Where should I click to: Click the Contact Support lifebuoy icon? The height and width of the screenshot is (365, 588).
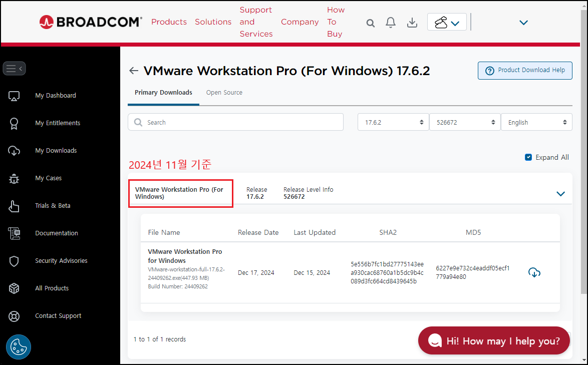tap(14, 316)
